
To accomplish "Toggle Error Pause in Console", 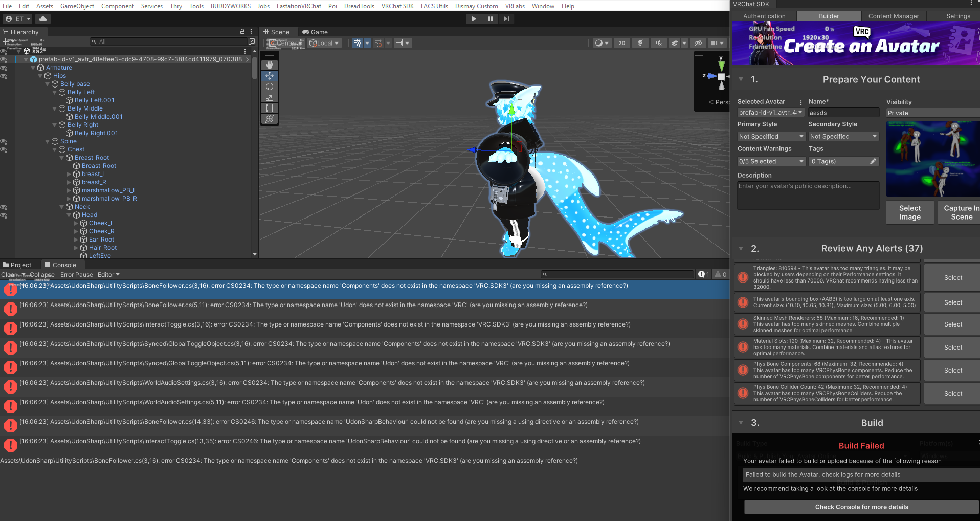I will click(x=77, y=275).
